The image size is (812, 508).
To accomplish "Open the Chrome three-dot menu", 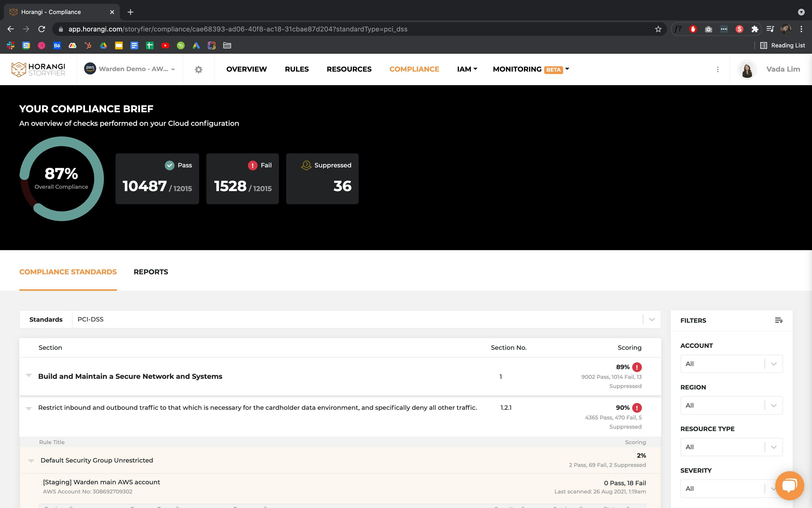I will 801,29.
